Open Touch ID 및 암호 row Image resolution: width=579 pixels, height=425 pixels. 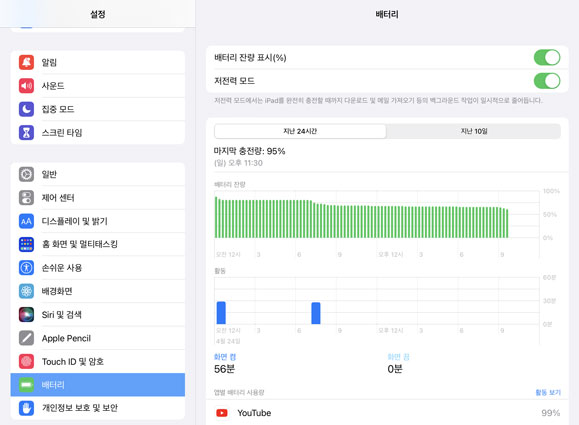pyautogui.click(x=98, y=361)
